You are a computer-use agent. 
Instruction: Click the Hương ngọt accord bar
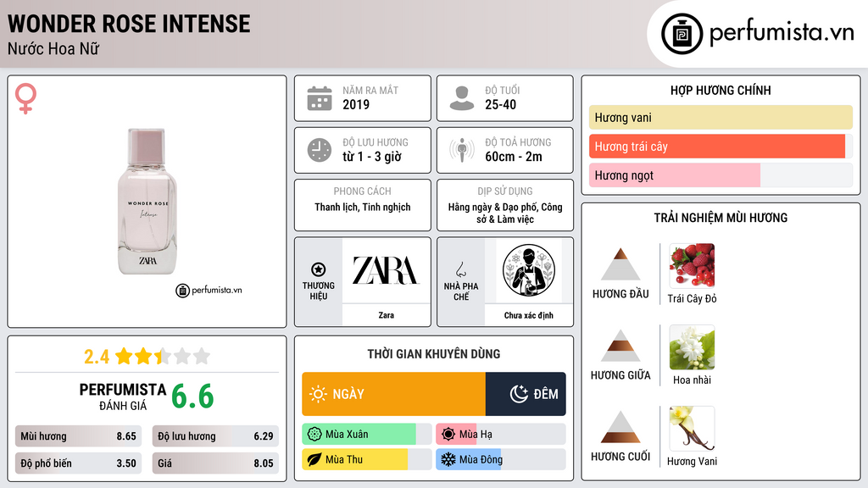721,175
